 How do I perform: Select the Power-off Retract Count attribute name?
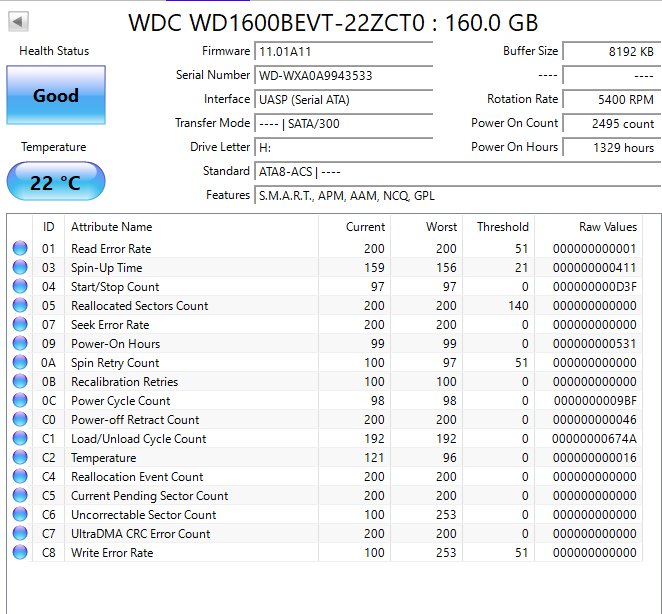pyautogui.click(x=135, y=420)
